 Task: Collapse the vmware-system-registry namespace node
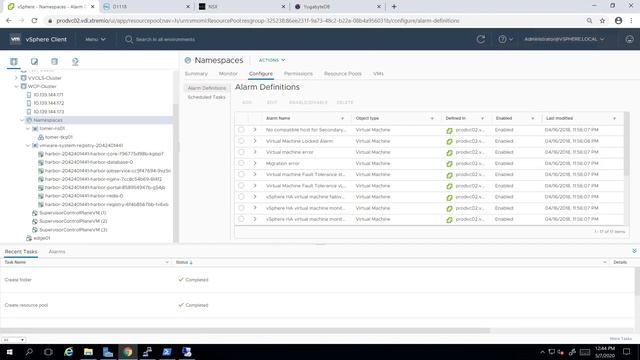tap(28, 145)
